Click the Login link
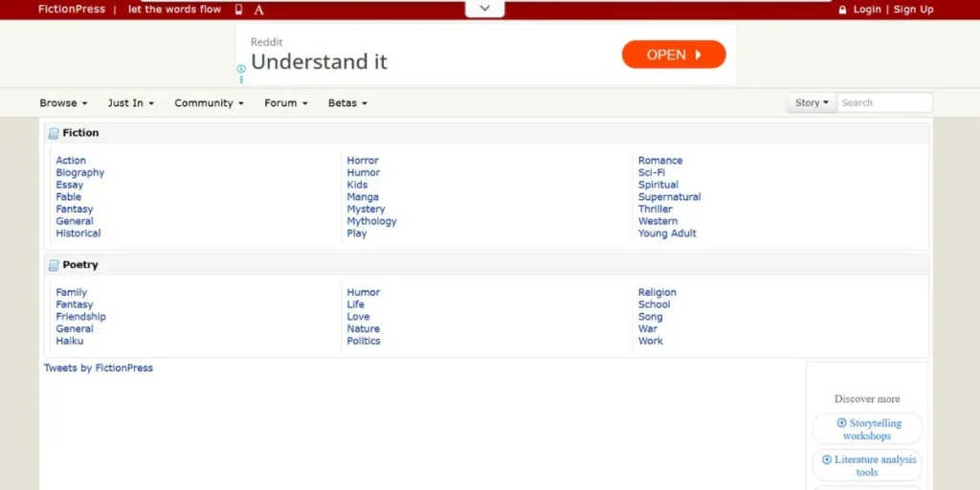This screenshot has width=980, height=490. click(867, 10)
